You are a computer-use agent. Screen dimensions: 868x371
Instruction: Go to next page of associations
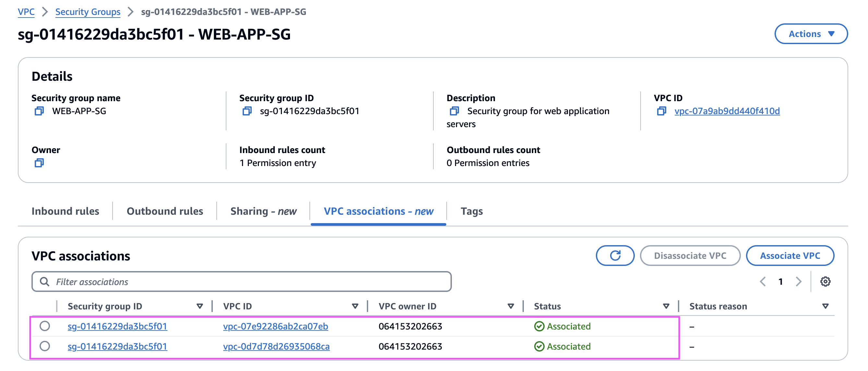pyautogui.click(x=798, y=281)
